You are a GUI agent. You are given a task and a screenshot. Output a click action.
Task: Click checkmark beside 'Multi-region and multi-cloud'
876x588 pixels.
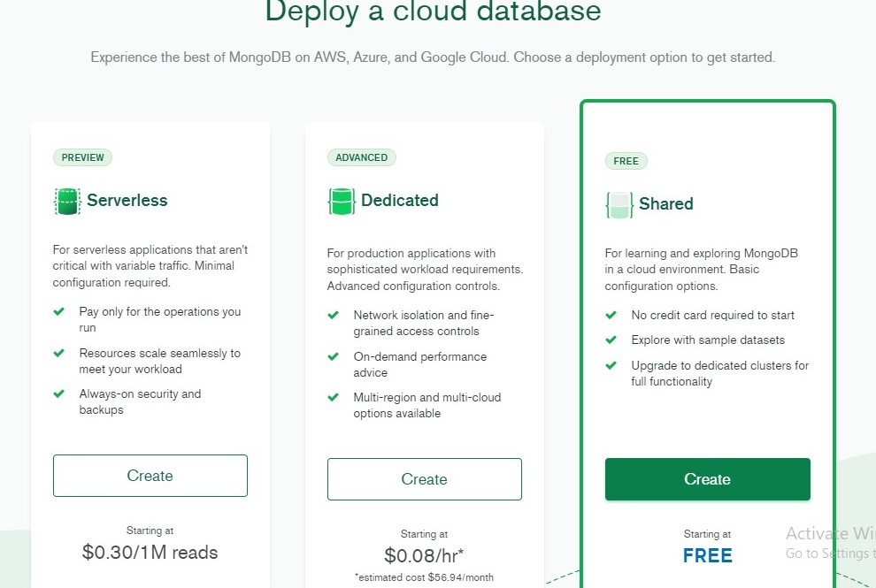point(333,397)
